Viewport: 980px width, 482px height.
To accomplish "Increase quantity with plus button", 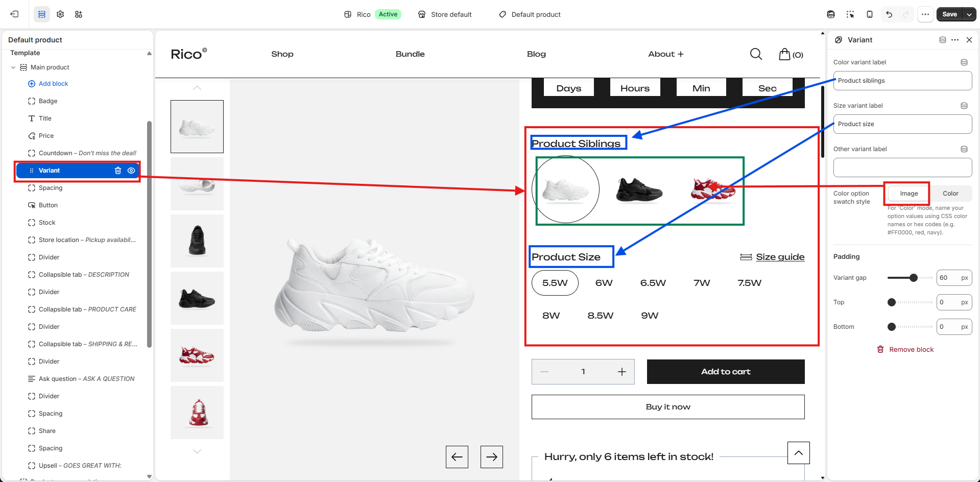I will tap(622, 372).
